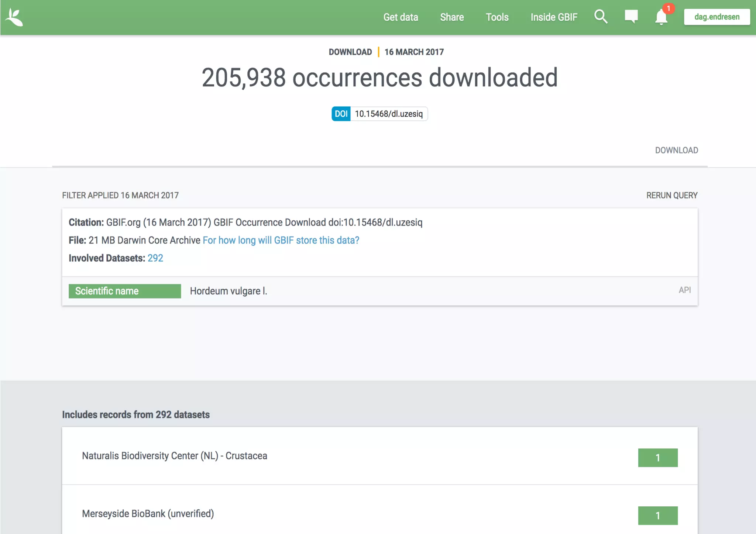The height and width of the screenshot is (534, 756).
Task: Click DOI number 10.15468/dl.uzesiq
Action: (x=388, y=114)
